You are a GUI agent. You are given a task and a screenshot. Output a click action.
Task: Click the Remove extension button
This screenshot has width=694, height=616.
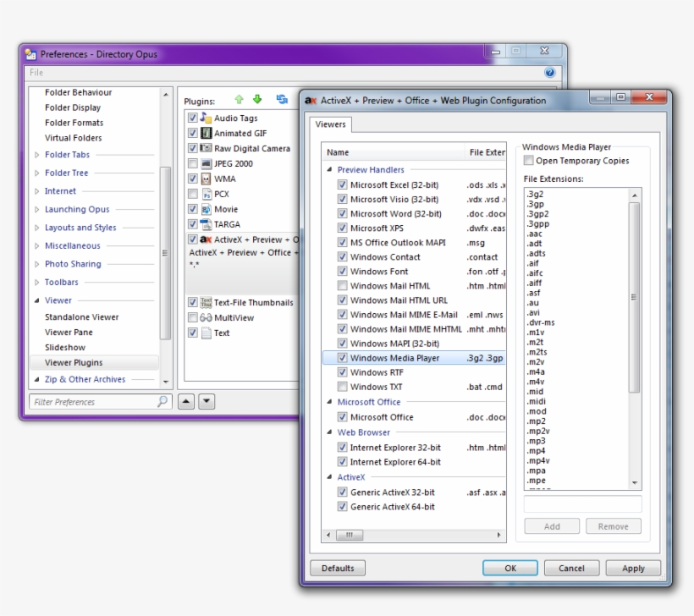pos(613,526)
